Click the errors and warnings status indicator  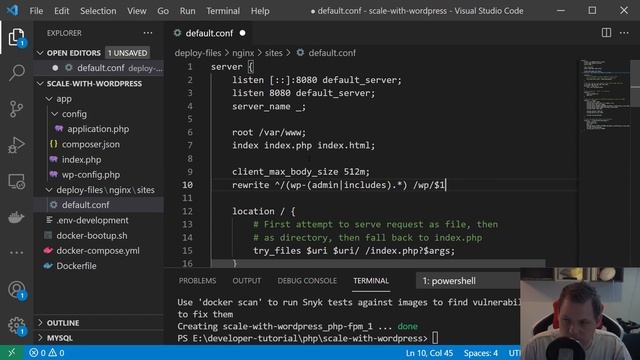tap(47, 353)
